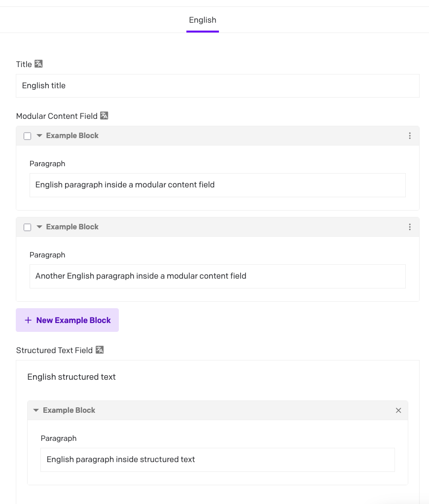
Task: Collapse the first Example Block
Action: (x=39, y=136)
